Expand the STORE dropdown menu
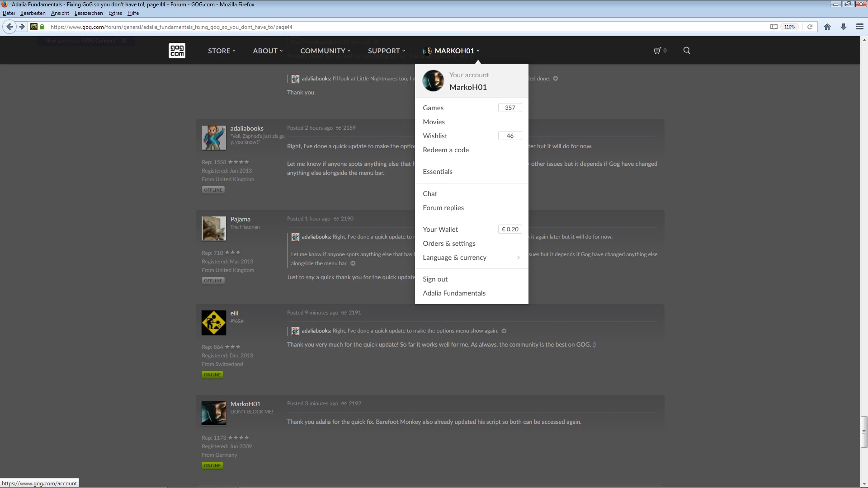 (222, 51)
